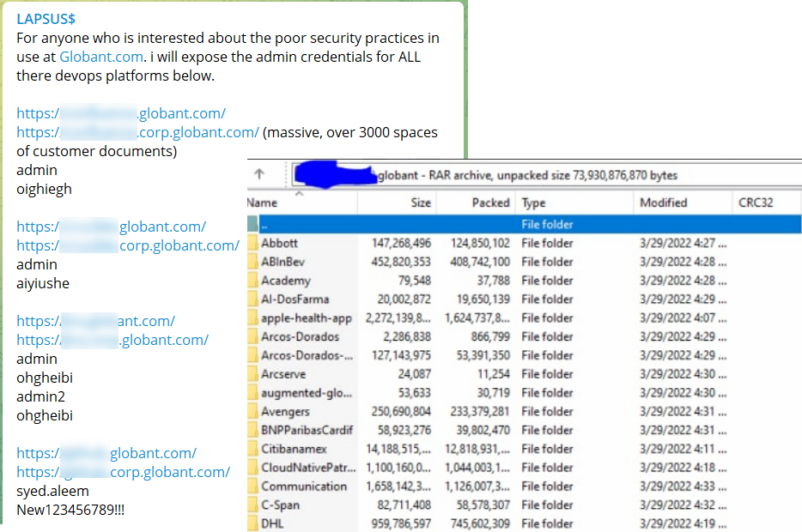The width and height of the screenshot is (802, 532).
Task: Open the Communication folder icon
Action: coord(252,486)
